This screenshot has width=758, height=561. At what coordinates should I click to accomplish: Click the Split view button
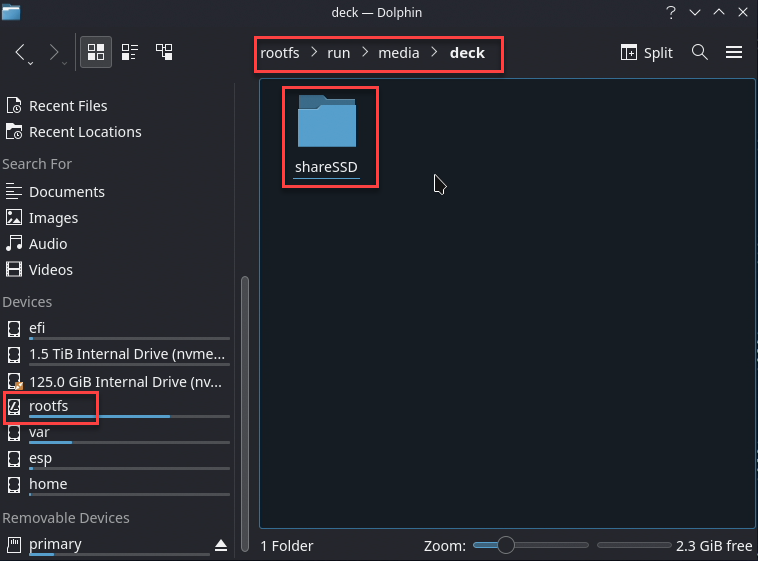point(646,52)
